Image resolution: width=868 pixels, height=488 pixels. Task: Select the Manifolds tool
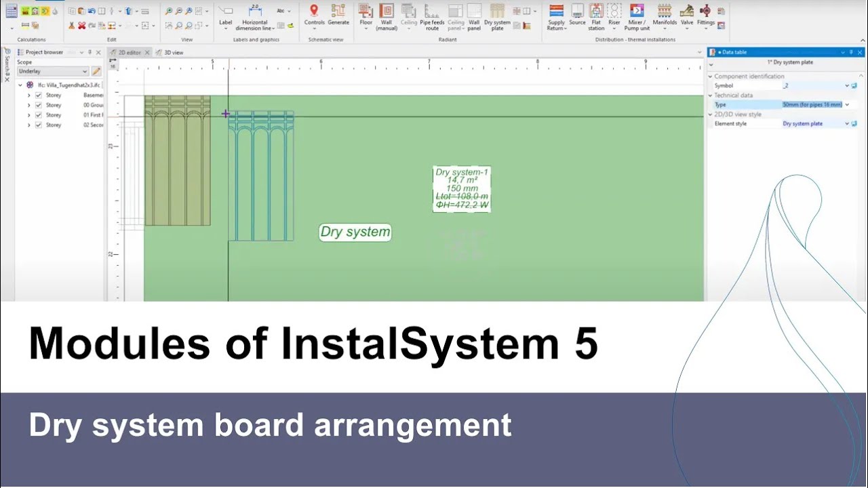[x=665, y=16]
